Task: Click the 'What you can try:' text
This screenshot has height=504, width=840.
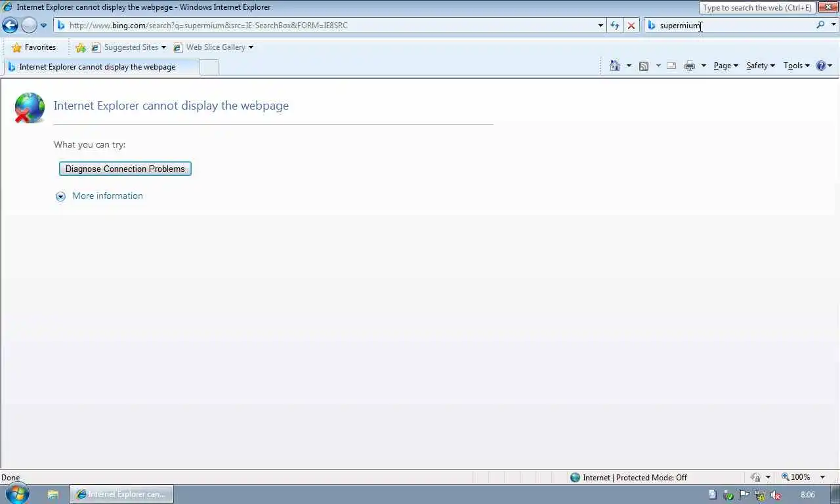Action: (x=89, y=144)
